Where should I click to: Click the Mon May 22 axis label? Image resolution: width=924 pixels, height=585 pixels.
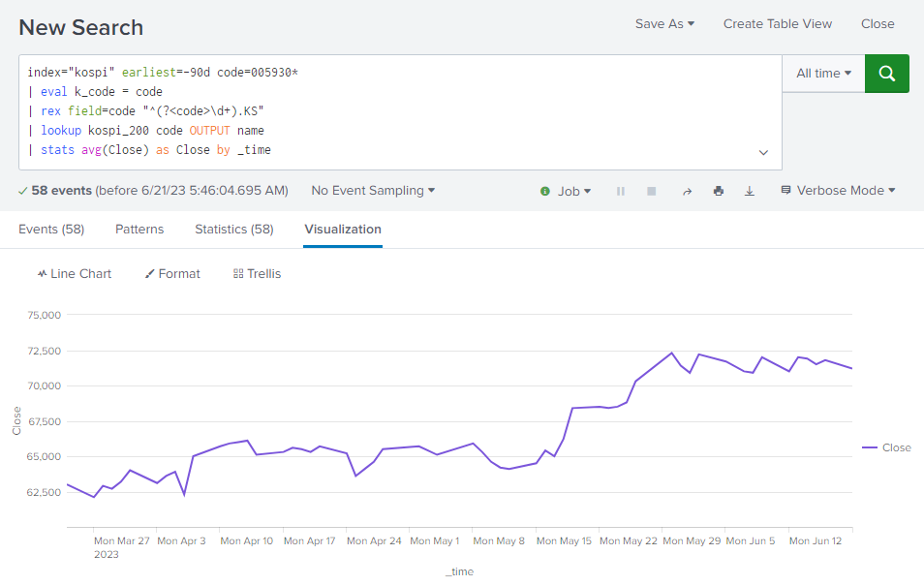pyautogui.click(x=629, y=540)
